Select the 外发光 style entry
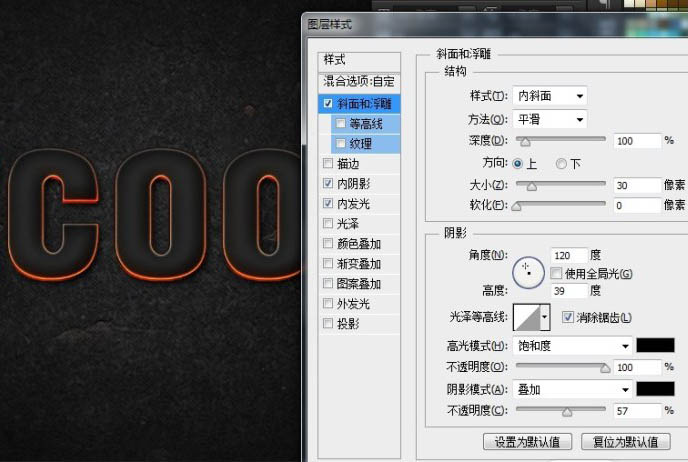The width and height of the screenshot is (688, 462). point(354,303)
